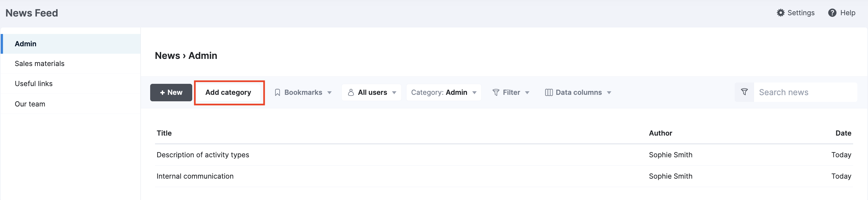Click the News breadcrumb link
868x200 pixels.
point(167,56)
